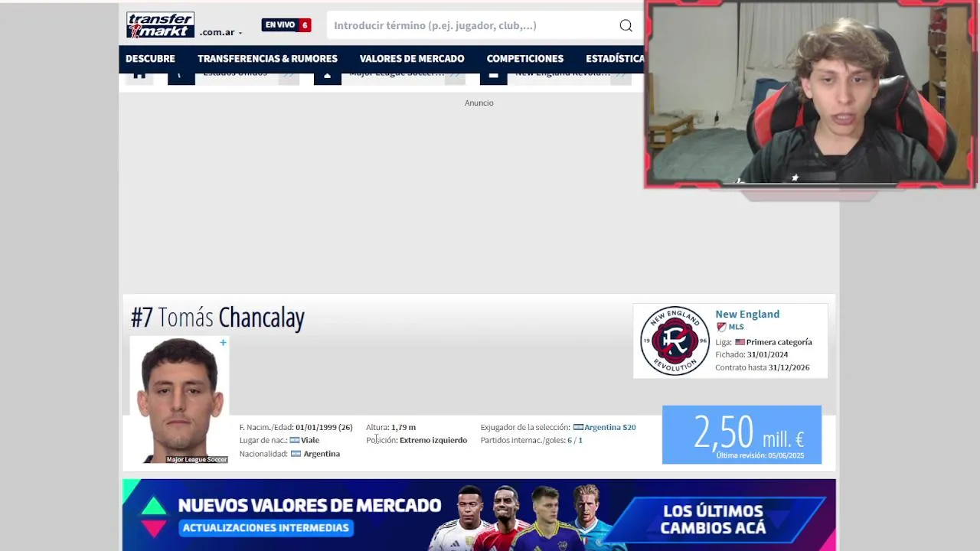Open Tomás Chancalay's player photo
Screen dimensions: 980x551
tap(179, 399)
